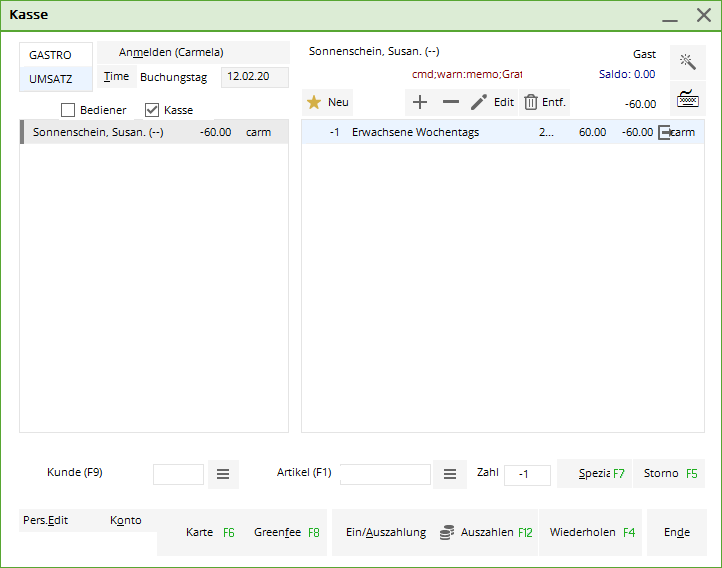Viewport: 722px width, 568px height.
Task: Click the magic wand icon
Action: tap(687, 62)
